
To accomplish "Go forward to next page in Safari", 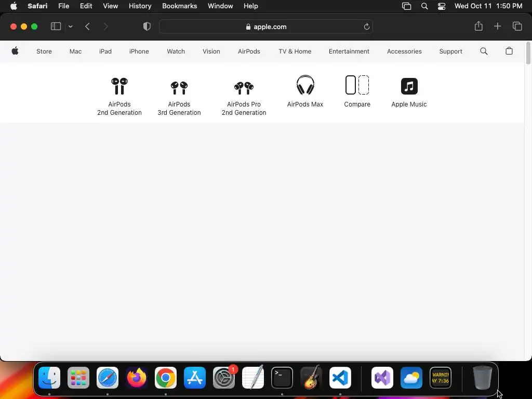I will tap(105, 26).
